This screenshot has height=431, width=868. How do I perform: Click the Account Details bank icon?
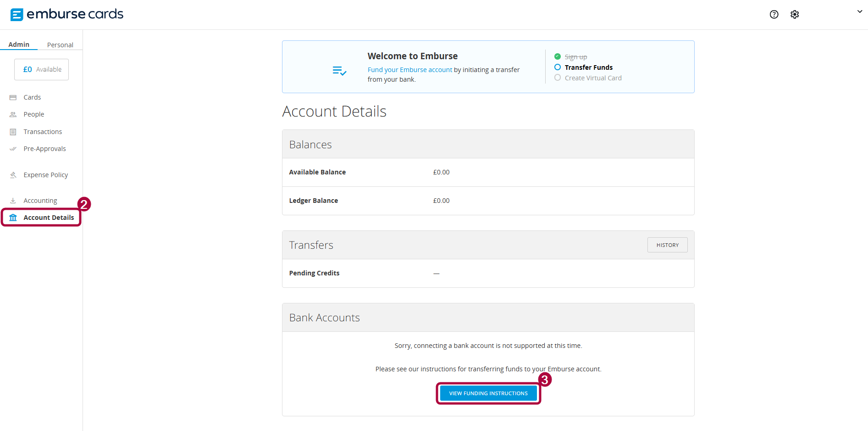(x=13, y=218)
